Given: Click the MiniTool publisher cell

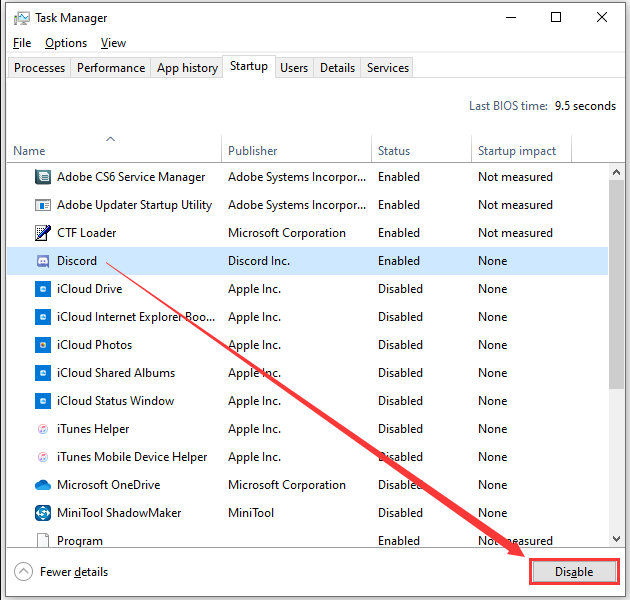Looking at the screenshot, I should click(251, 513).
